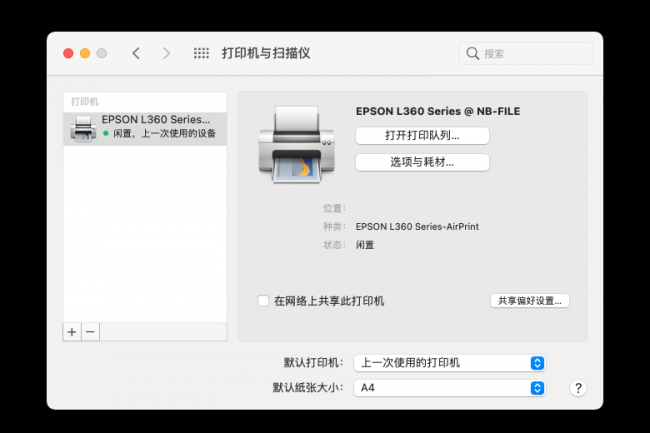The image size is (650, 433).
Task: Select EPSON L360 Series printer in list
Action: [145, 129]
